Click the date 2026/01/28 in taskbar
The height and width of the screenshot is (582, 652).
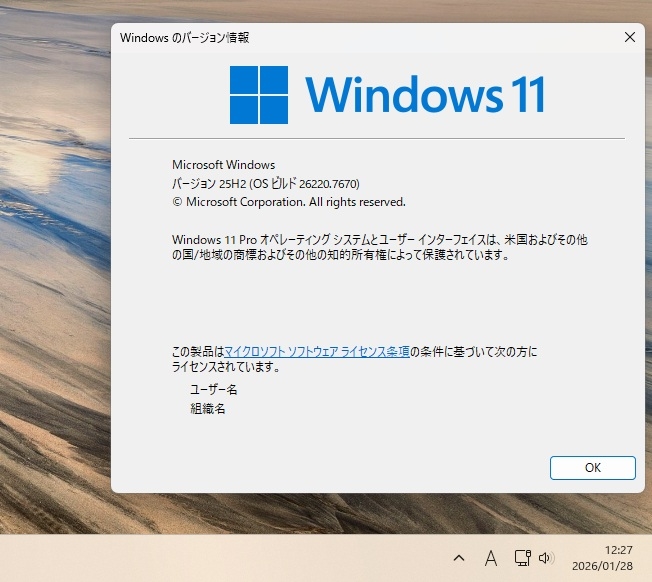pos(602,566)
